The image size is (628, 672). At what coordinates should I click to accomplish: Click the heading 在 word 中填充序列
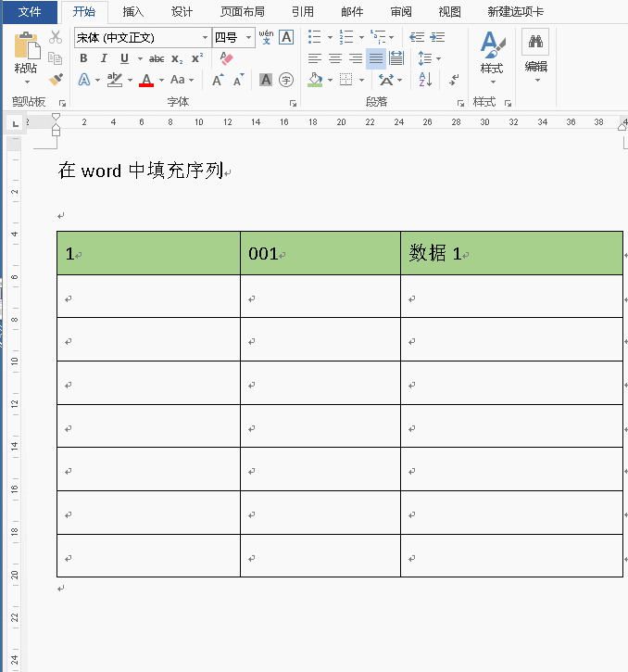[141, 171]
